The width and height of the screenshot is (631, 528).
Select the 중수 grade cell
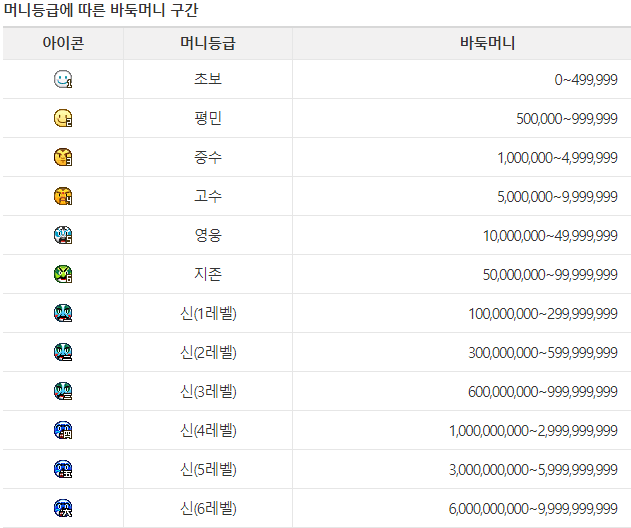tap(208, 157)
